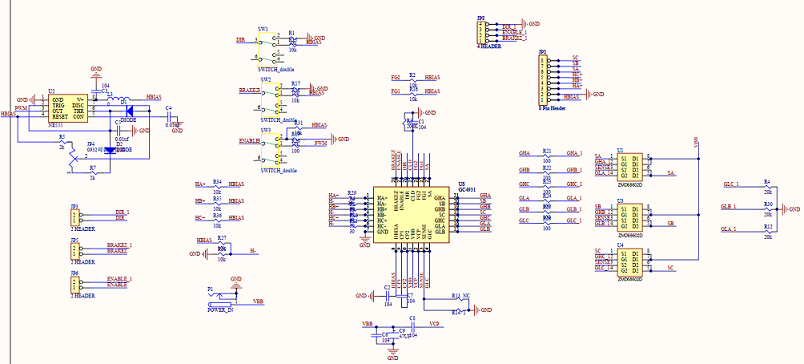Select the SW3 double switch for ENABLE
The image size is (804, 364).
269,150
